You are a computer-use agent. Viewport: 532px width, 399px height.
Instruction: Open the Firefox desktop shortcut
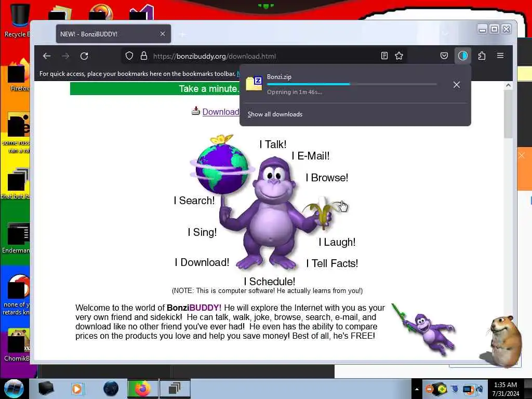click(x=18, y=75)
